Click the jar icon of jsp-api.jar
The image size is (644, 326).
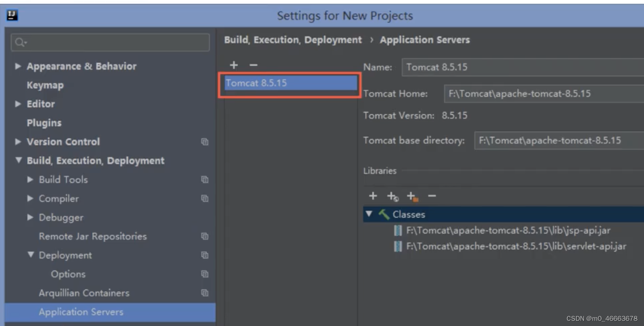click(398, 230)
